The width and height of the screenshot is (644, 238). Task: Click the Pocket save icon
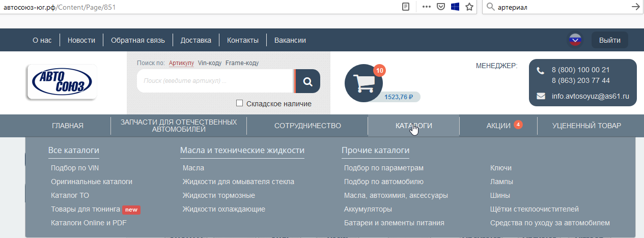[440, 7]
